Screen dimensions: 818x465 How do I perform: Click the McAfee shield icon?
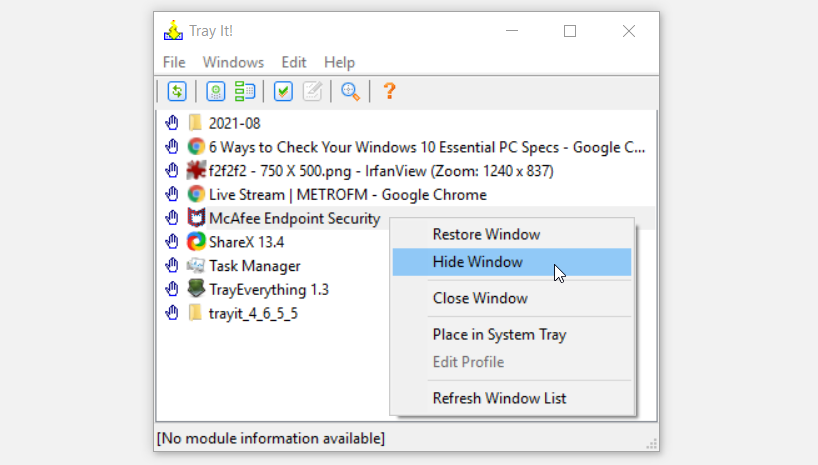point(196,218)
